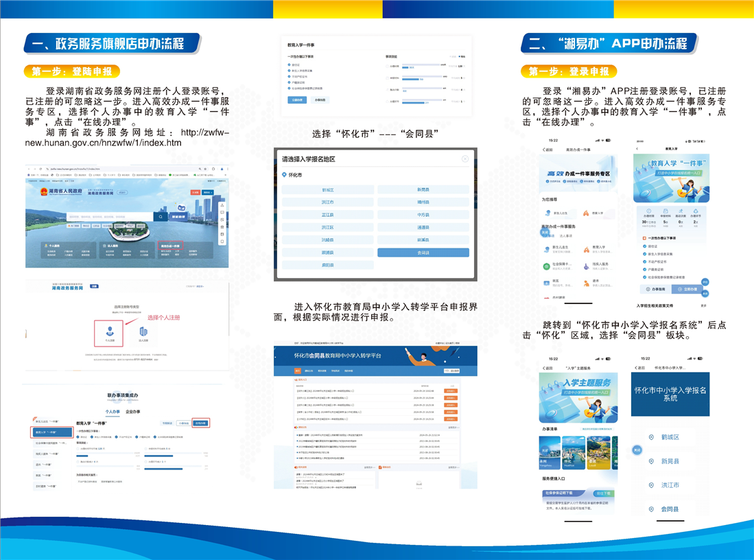
Task: Open the robot assistant icon on portal
Action: coord(181,209)
